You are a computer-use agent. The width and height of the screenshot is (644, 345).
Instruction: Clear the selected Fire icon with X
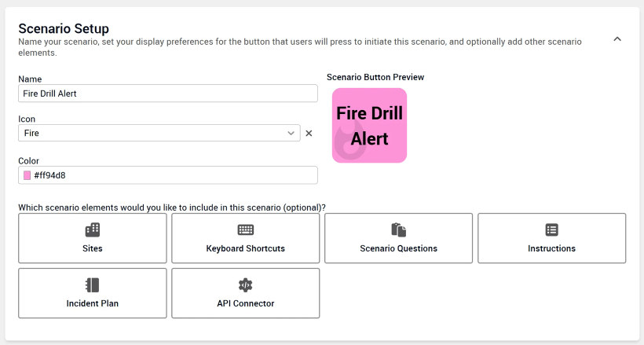click(309, 134)
